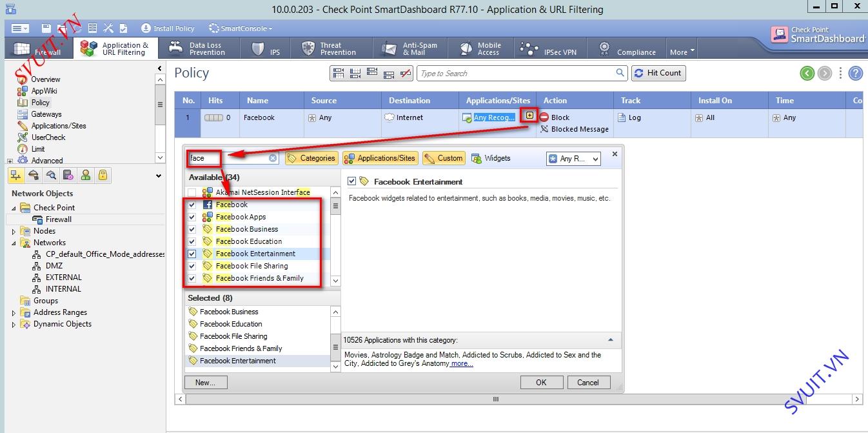Open the Any R... risk dropdown
Image resolution: width=868 pixels, height=433 pixels.
[x=573, y=158]
